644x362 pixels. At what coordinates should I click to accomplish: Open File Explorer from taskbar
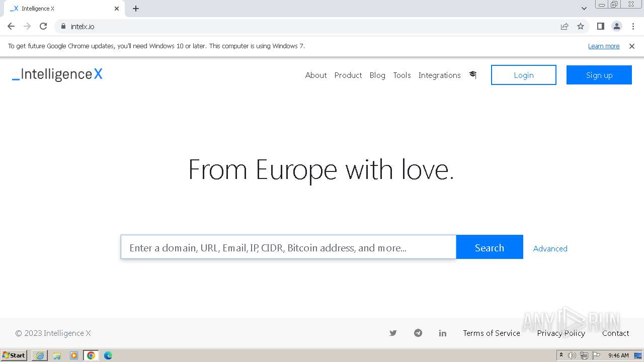pos(57,355)
